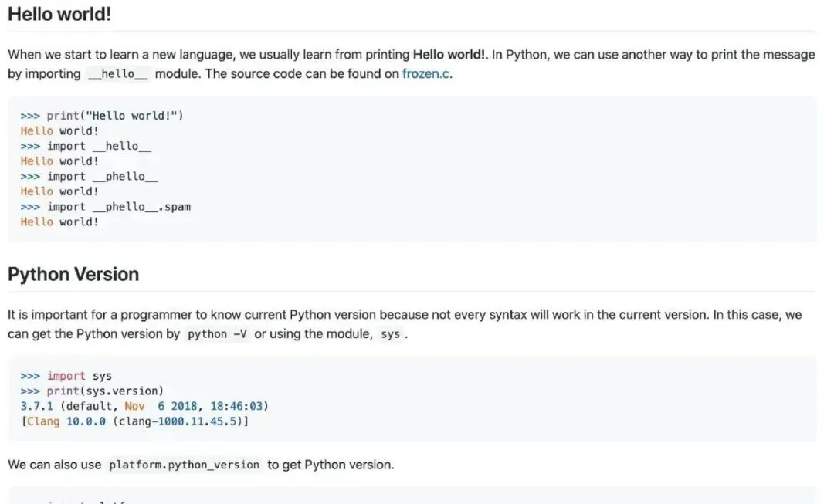Click the "Hello world!" heading
The image size is (834, 504).
pyautogui.click(x=59, y=14)
